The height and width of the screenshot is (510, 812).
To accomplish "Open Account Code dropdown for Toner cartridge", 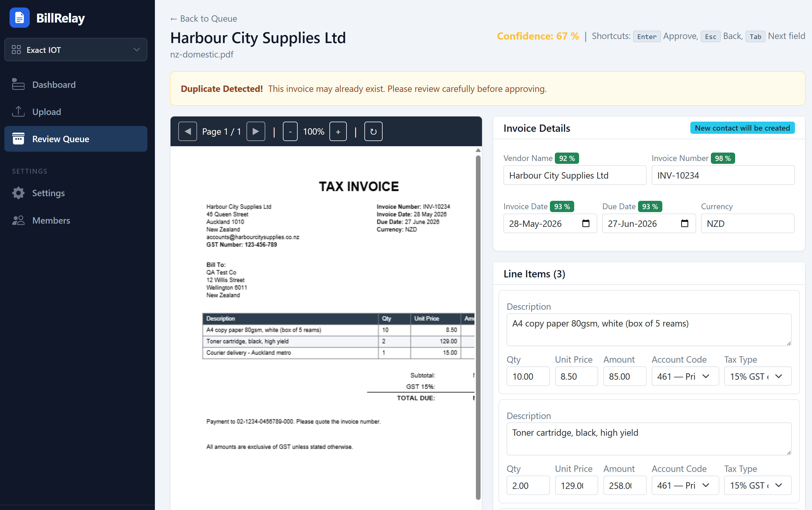I will pos(685,485).
